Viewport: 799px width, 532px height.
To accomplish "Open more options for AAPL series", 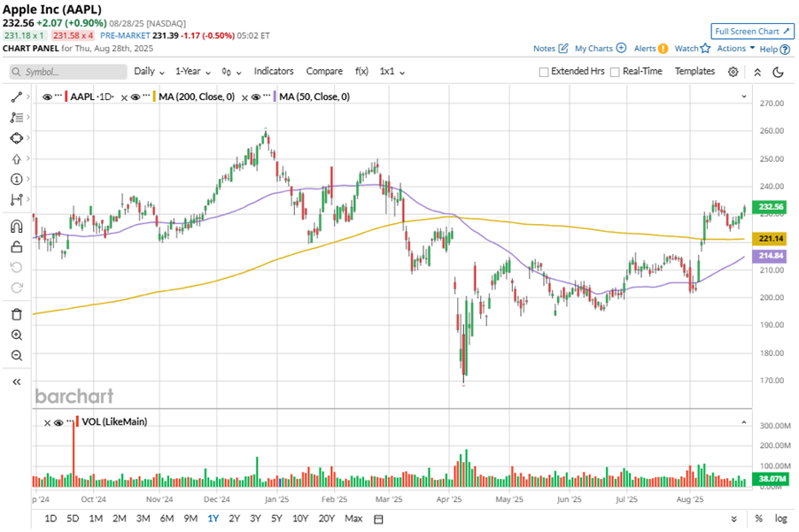I will [58, 96].
